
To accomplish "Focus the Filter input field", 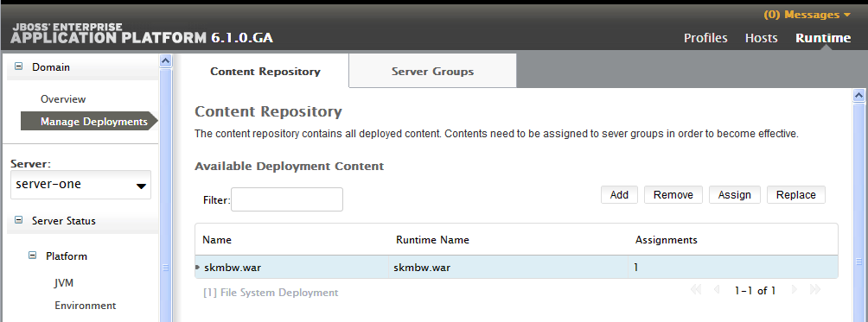I will pyautogui.click(x=287, y=199).
